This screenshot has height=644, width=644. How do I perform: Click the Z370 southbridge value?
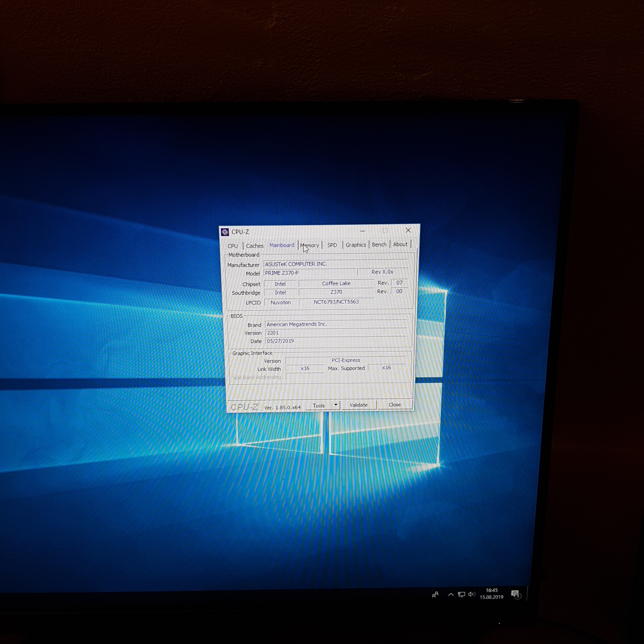point(336,292)
